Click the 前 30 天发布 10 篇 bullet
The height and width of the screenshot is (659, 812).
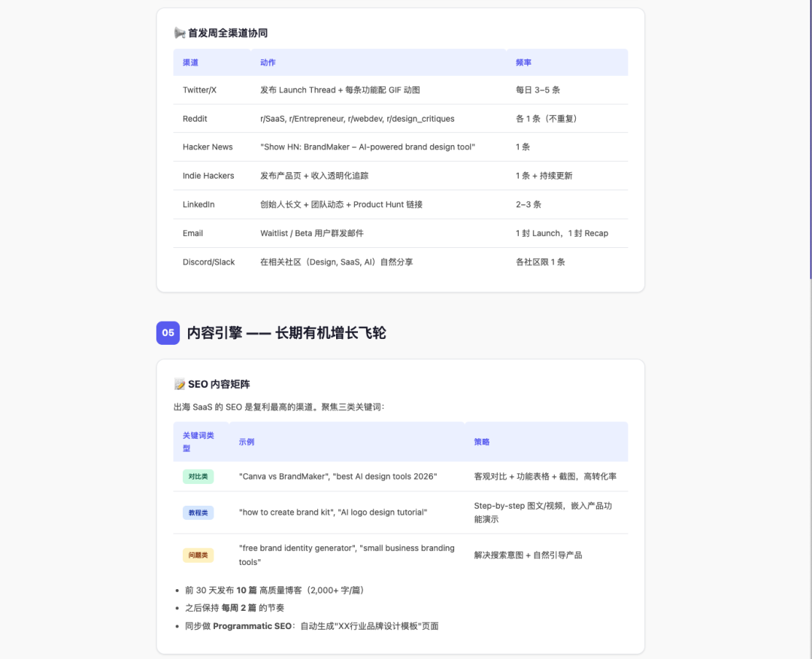[275, 590]
